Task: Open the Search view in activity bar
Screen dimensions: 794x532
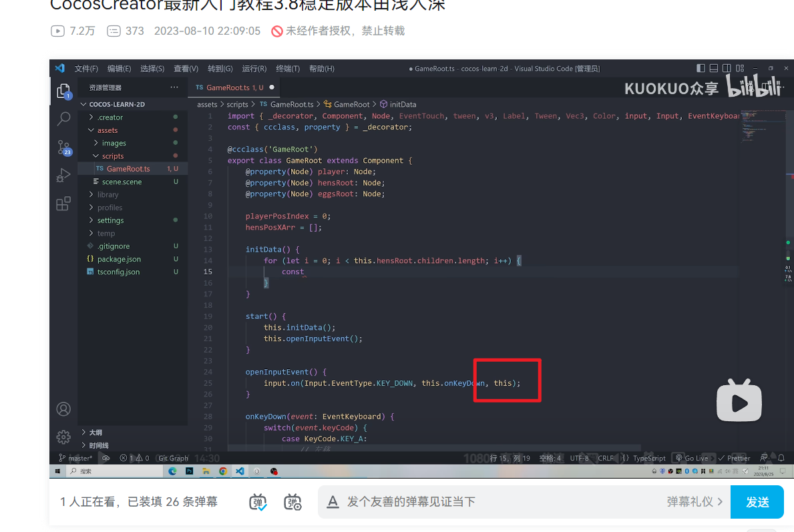Action: tap(64, 119)
